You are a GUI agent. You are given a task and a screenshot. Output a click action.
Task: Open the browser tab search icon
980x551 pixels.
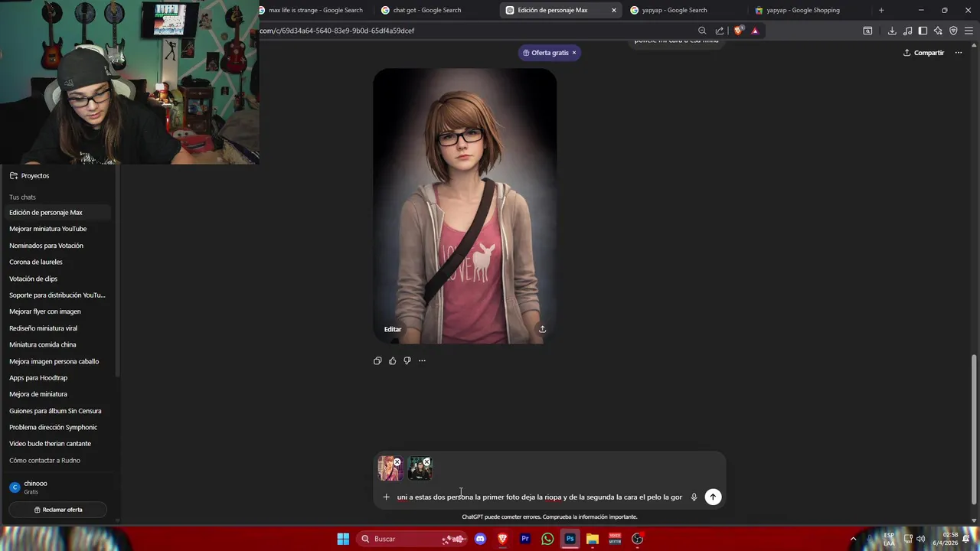867,31
